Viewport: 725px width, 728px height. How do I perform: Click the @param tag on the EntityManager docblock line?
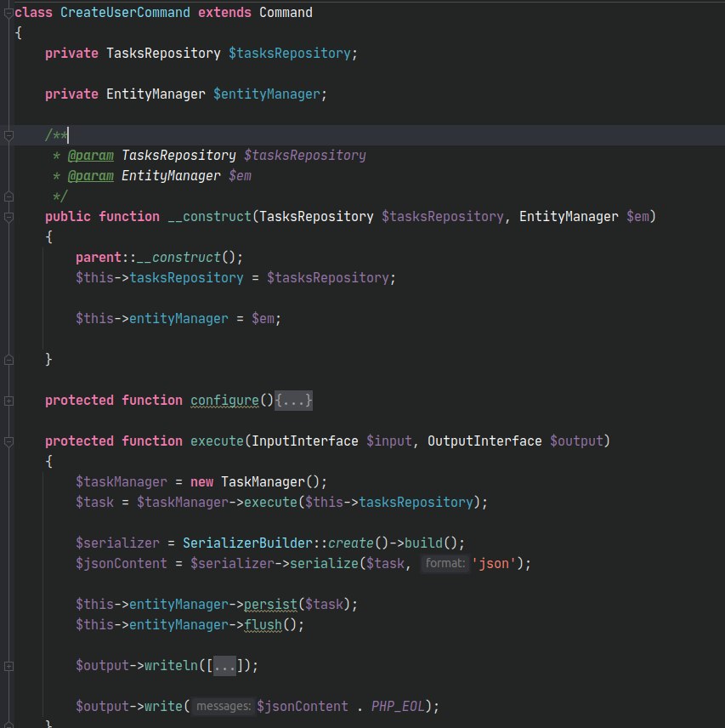tap(90, 176)
